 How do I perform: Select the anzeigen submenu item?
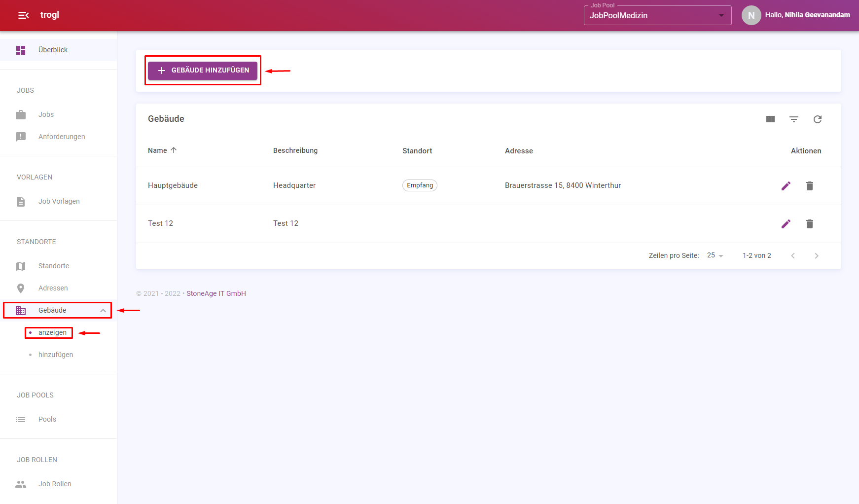coord(52,332)
